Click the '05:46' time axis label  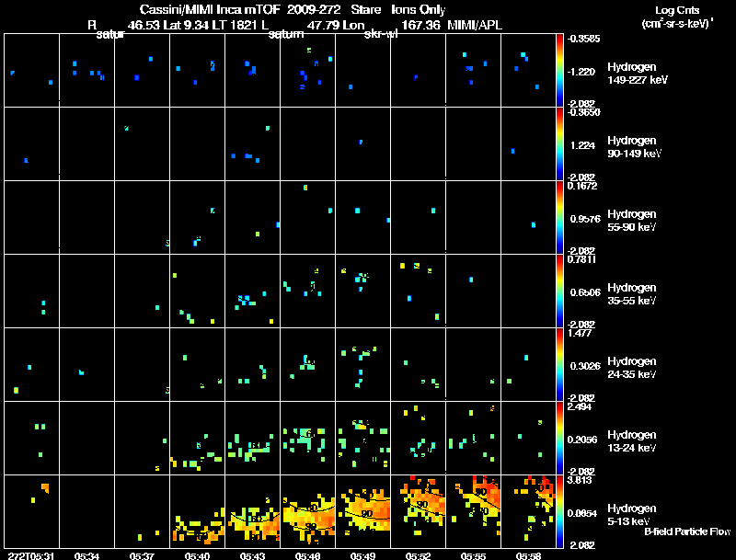coord(307,555)
